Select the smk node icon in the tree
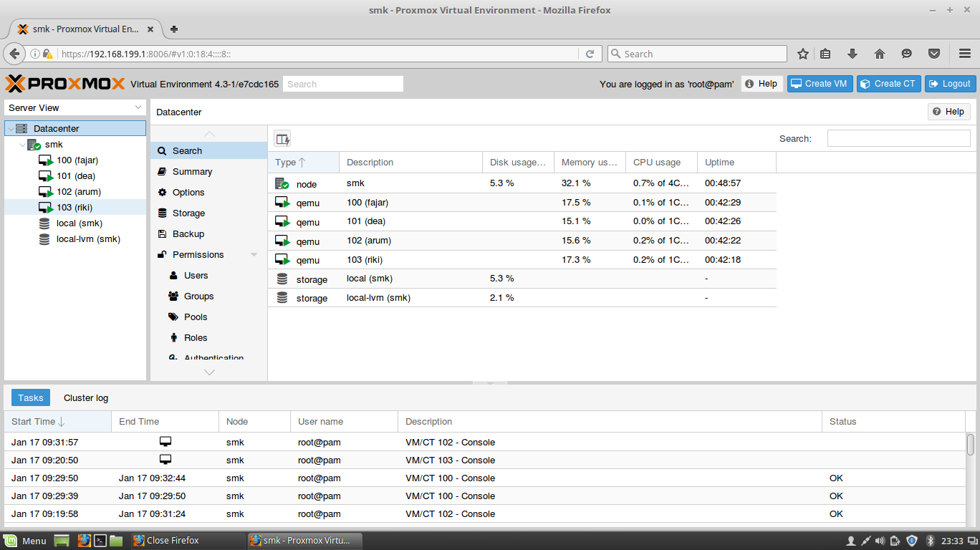Screen dimensions: 980x550 pos(34,145)
